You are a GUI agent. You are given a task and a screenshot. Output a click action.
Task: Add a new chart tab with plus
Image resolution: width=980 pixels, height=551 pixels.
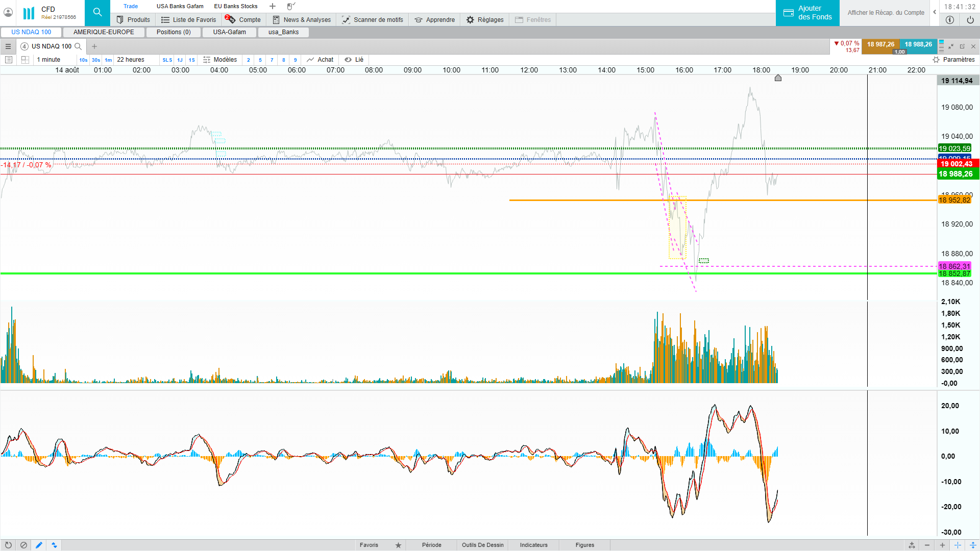click(94, 46)
